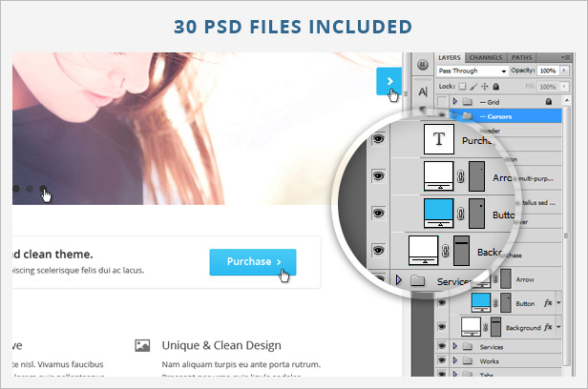Click the blue Purchase button
This screenshot has width=588, height=389.
[x=253, y=262]
